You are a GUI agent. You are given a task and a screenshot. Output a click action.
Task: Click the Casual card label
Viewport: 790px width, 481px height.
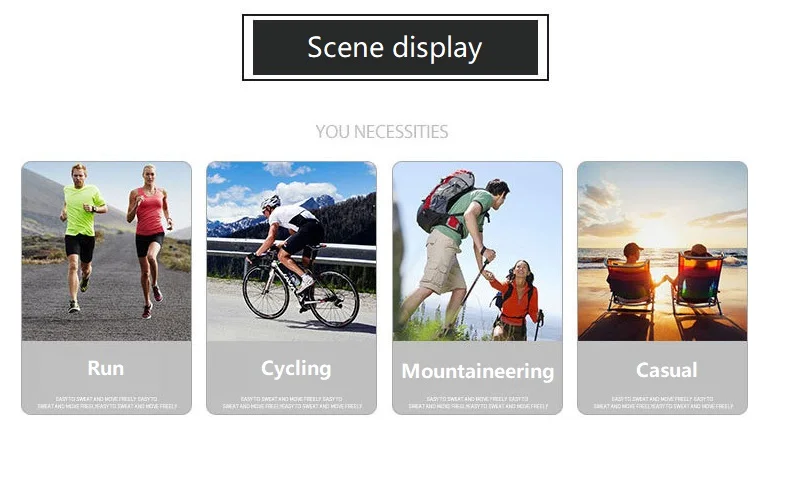tap(667, 370)
